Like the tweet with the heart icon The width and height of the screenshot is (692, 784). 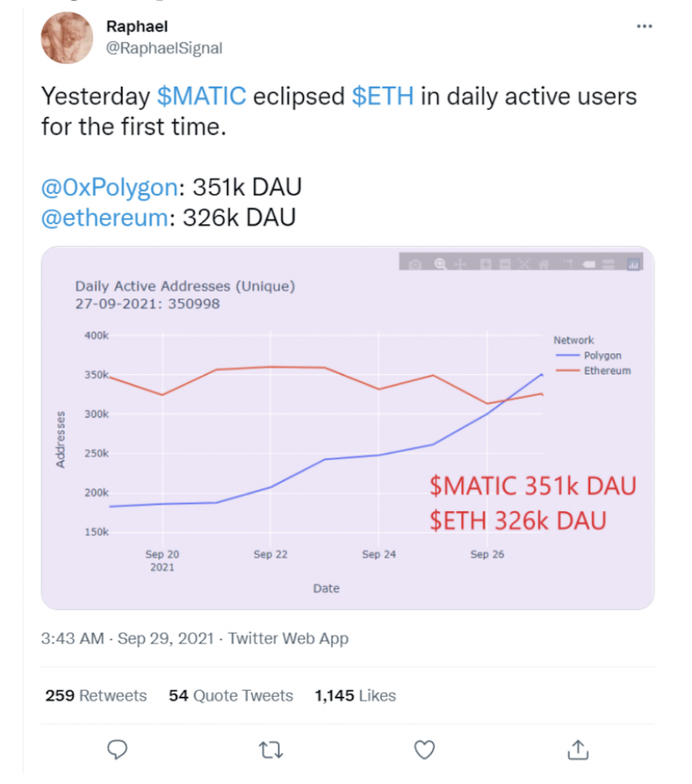(425, 750)
